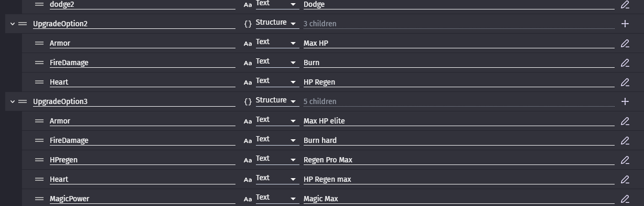The width and height of the screenshot is (644, 206).
Task: Open the Text type dropdown for HPregen
Action: 276,159
